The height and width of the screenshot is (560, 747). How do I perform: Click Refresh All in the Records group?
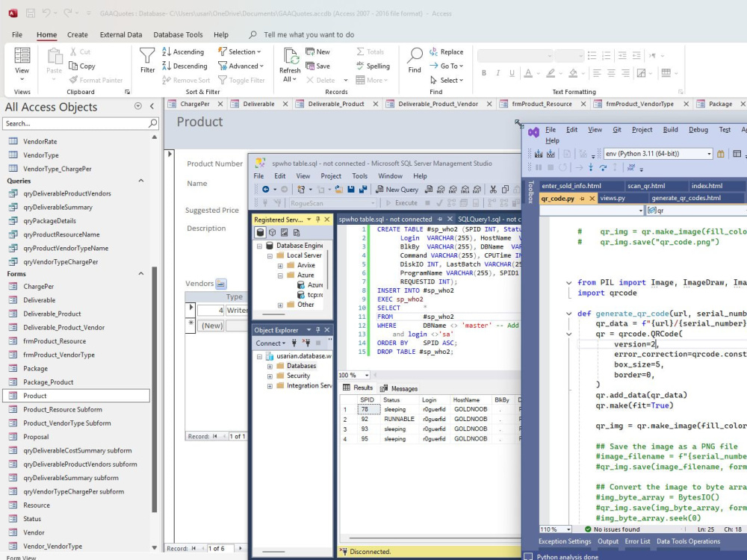290,65
